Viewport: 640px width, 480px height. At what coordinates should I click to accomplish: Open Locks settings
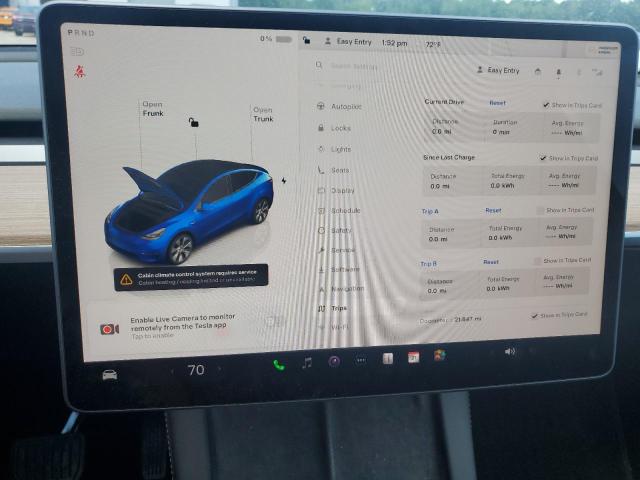[335, 128]
